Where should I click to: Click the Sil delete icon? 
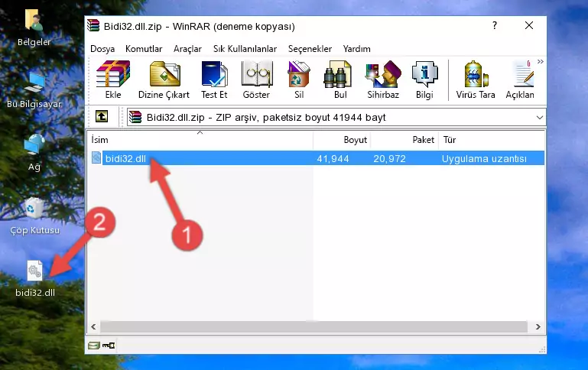click(299, 80)
